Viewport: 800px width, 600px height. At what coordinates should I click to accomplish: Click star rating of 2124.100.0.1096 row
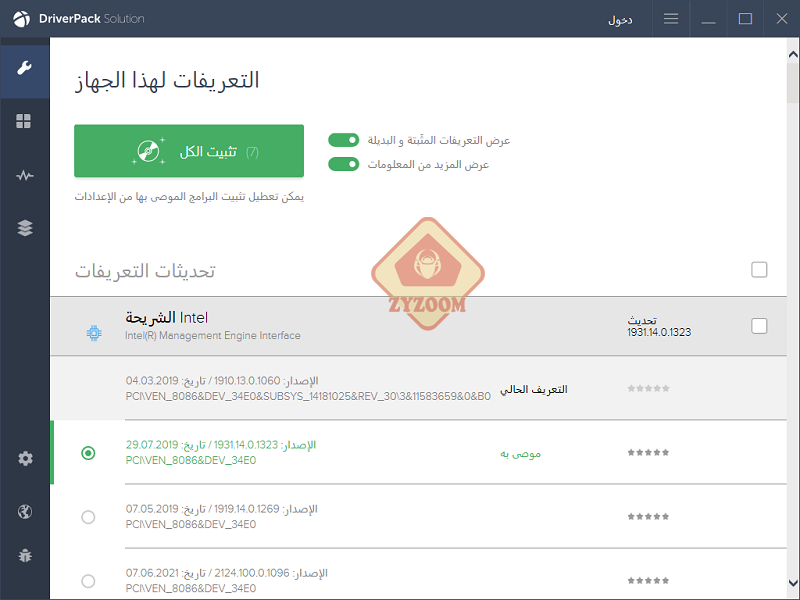[x=648, y=581]
